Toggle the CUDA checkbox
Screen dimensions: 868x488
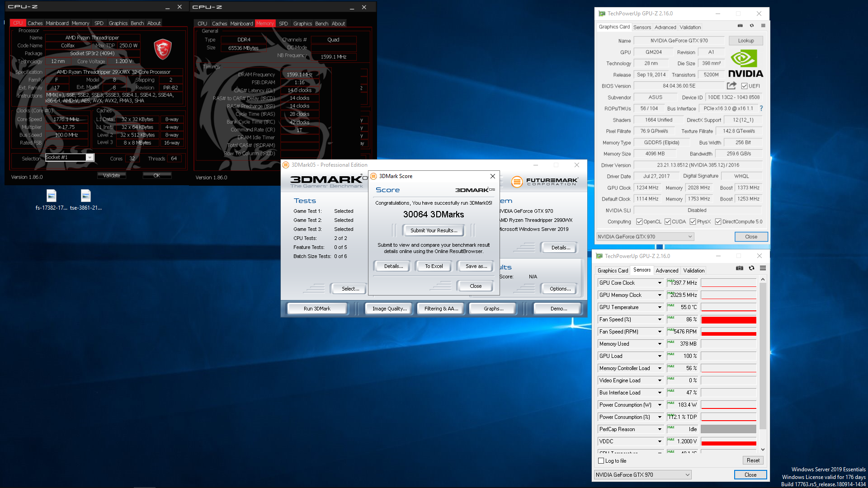click(x=668, y=222)
